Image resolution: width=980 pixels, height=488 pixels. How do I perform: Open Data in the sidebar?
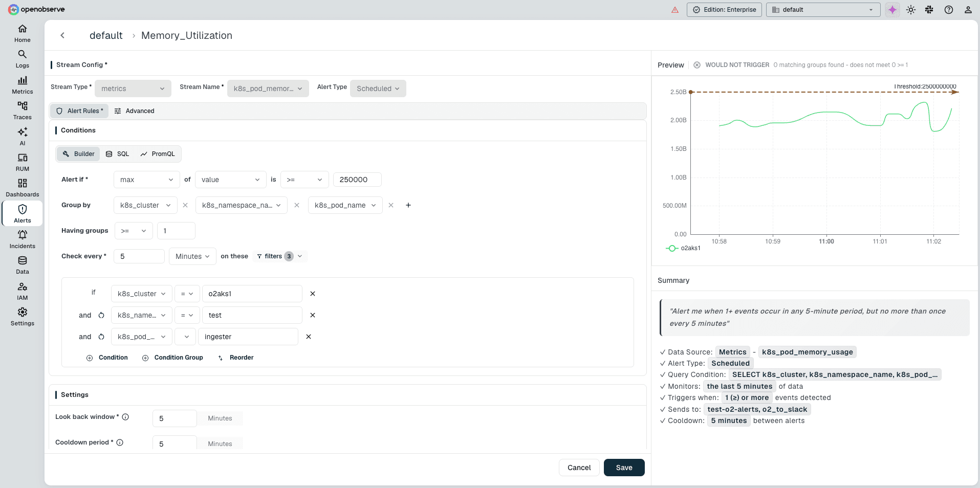[x=23, y=265]
